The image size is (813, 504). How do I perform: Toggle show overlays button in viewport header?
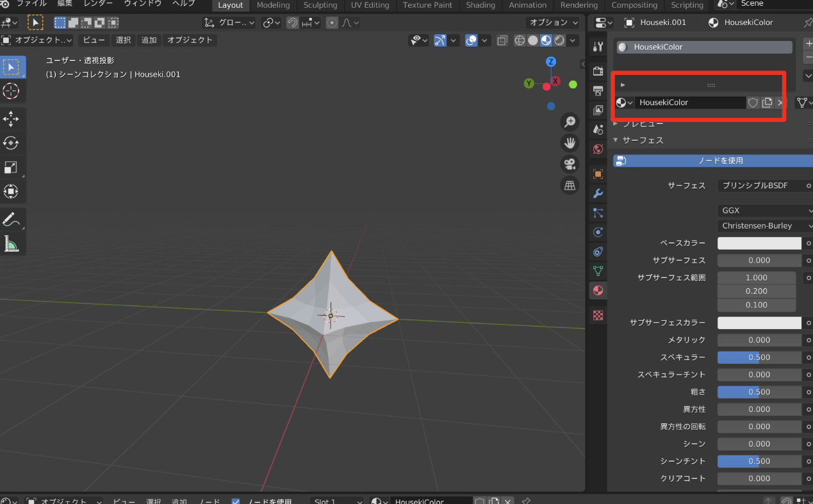tap(471, 40)
